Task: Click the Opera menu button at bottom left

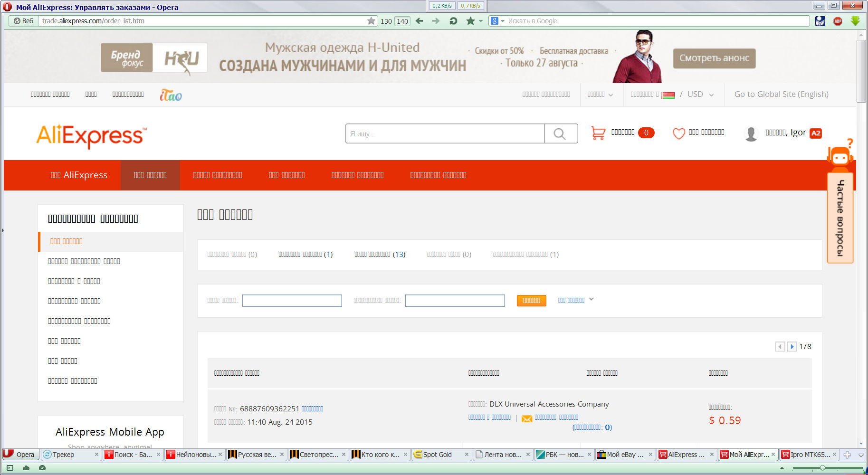Action: (19, 455)
